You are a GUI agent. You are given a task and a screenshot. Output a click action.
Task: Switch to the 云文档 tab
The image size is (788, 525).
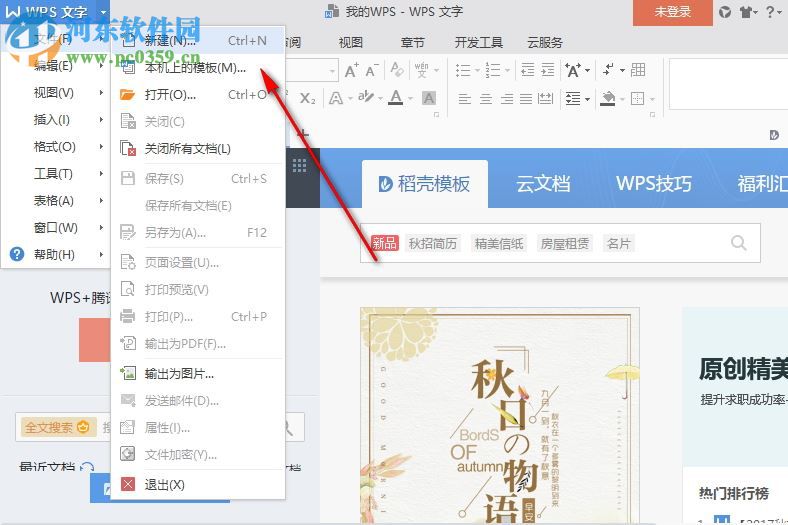point(543,184)
